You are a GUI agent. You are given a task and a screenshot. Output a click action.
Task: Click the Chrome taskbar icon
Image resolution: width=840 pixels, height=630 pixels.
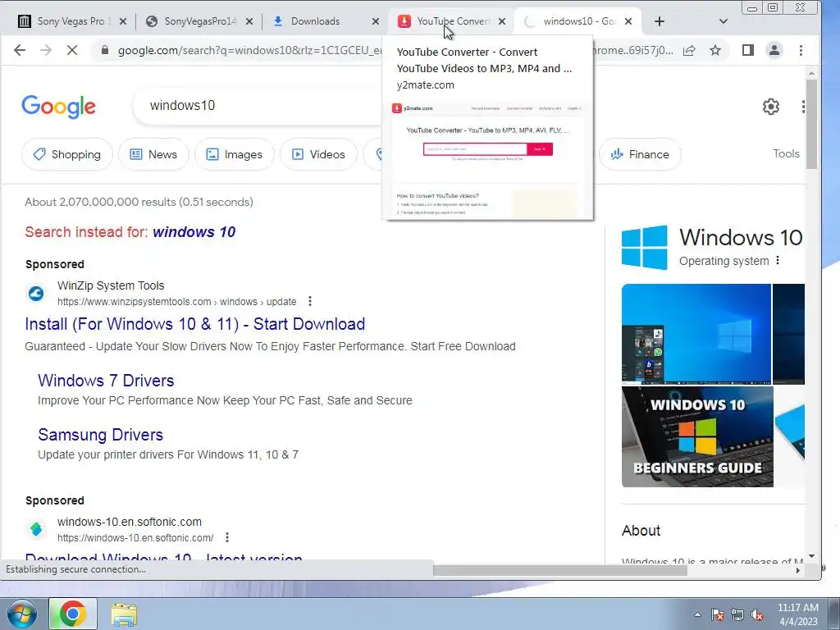73,614
